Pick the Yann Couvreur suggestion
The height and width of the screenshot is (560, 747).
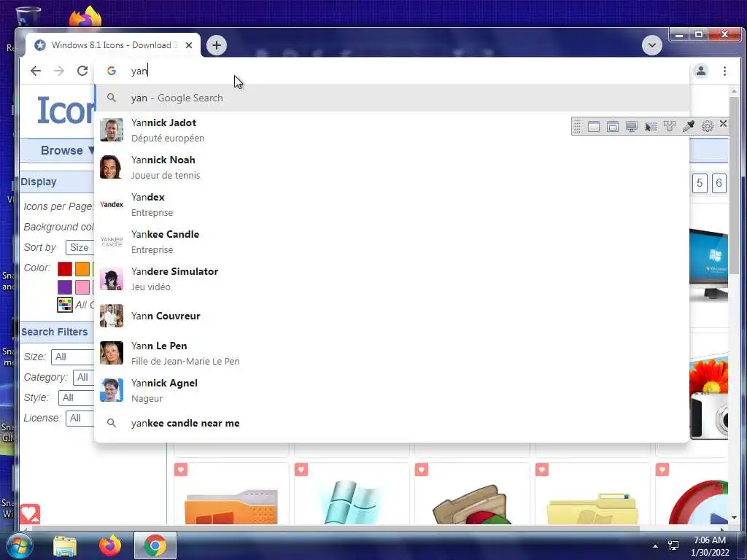[x=392, y=316]
